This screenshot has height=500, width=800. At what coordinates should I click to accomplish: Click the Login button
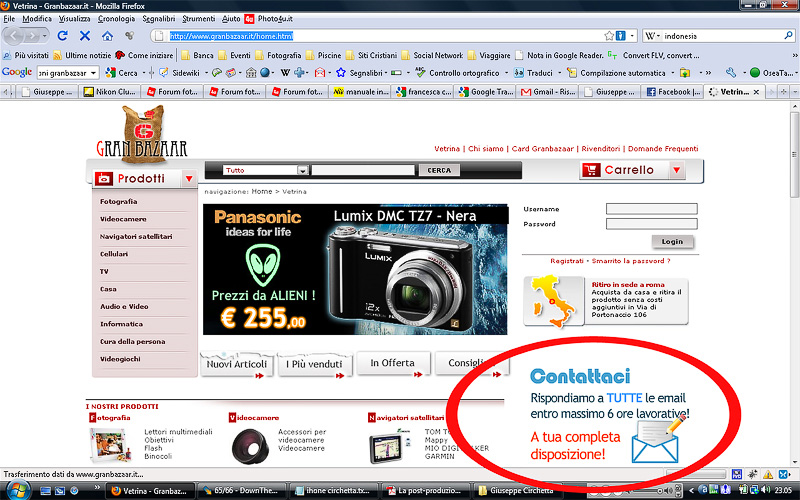click(x=672, y=241)
